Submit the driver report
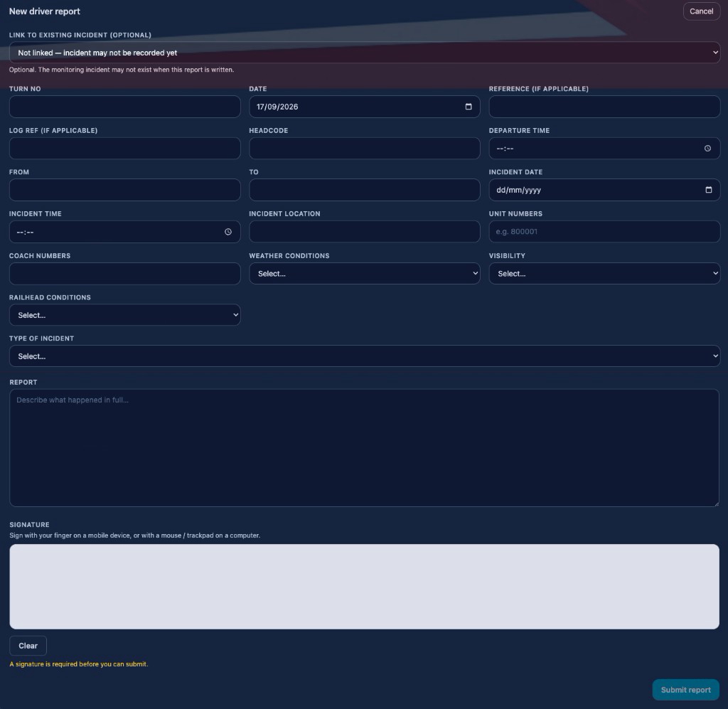728x709 pixels. (x=686, y=690)
